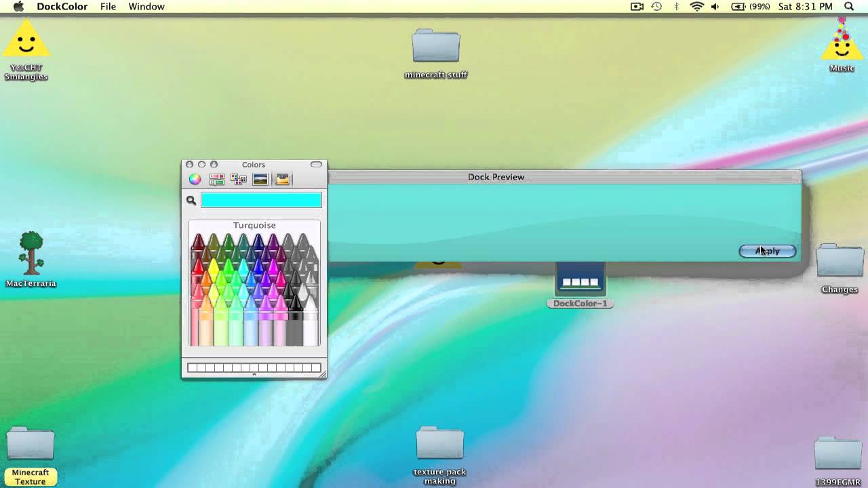Click the magnifier color sampler tool
The height and width of the screenshot is (488, 868).
[191, 201]
